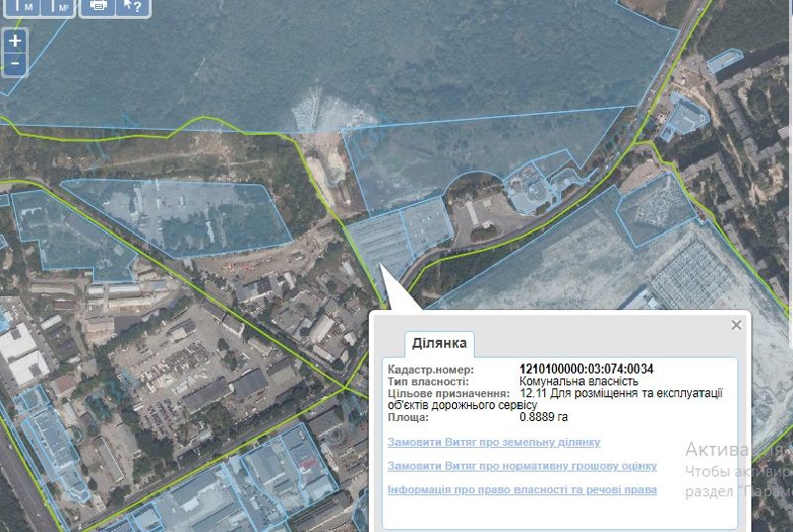Open Замовити Витяг про нормативну грошову оцінку link

tap(522, 466)
